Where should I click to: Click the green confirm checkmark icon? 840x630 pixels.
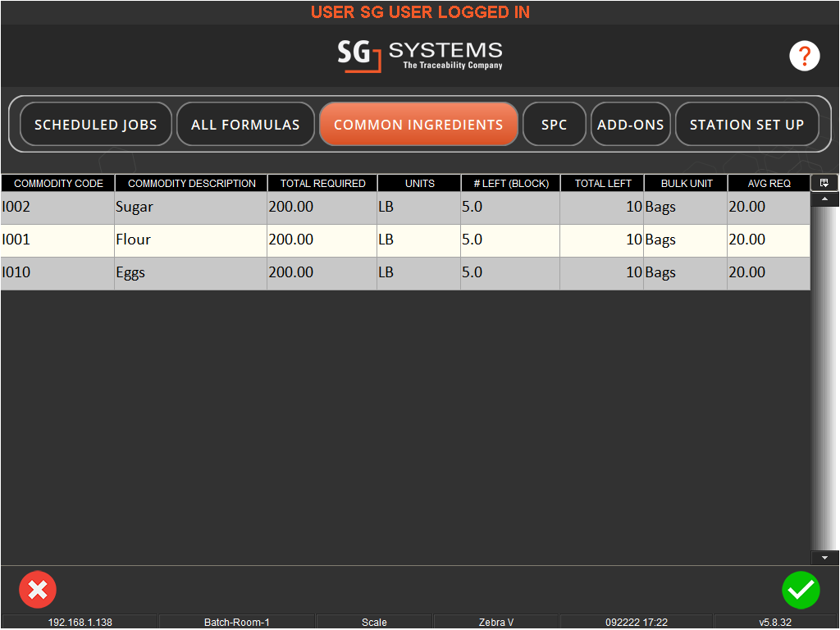click(801, 590)
